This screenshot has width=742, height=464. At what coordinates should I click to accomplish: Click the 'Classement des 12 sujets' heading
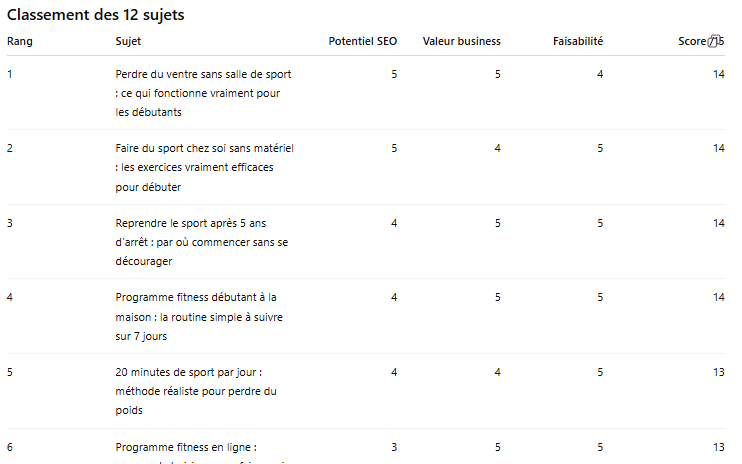[x=95, y=15]
